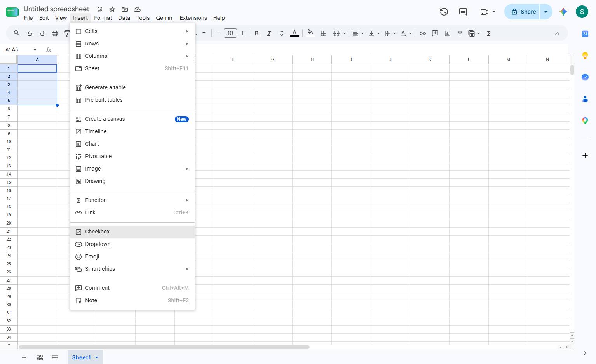
Task: Open version history clock icon
Action: [444, 12]
